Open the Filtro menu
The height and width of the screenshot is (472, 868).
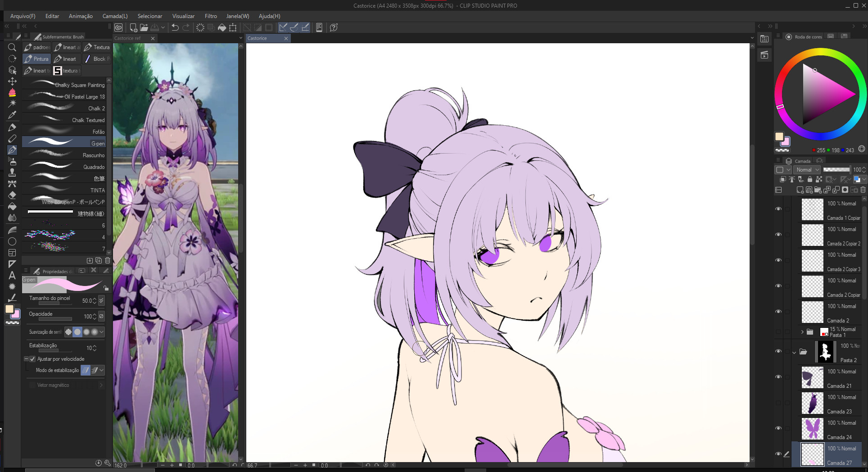[211, 16]
